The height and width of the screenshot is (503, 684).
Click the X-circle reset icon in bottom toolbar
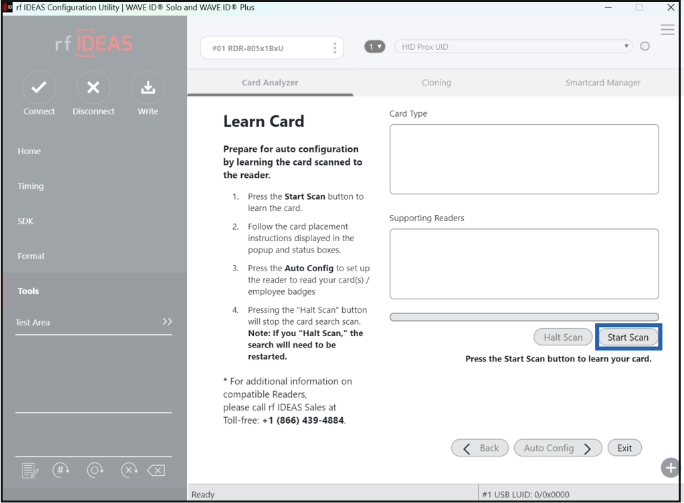(129, 470)
